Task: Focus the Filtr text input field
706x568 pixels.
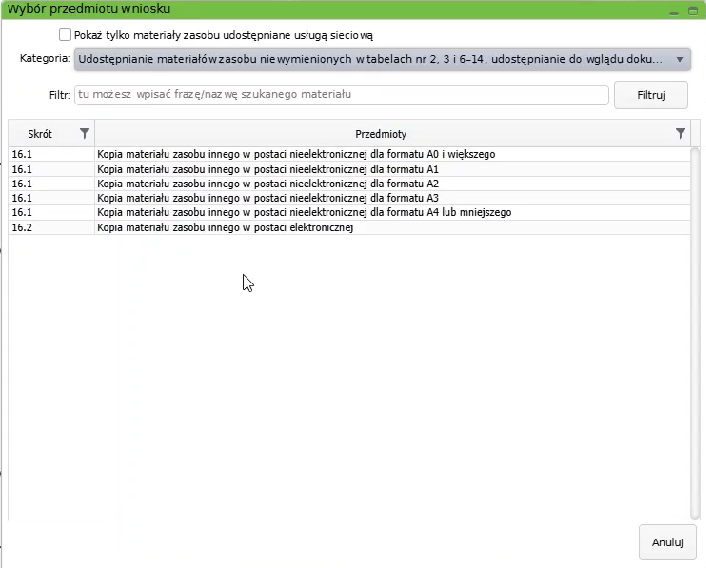Action: [340, 95]
